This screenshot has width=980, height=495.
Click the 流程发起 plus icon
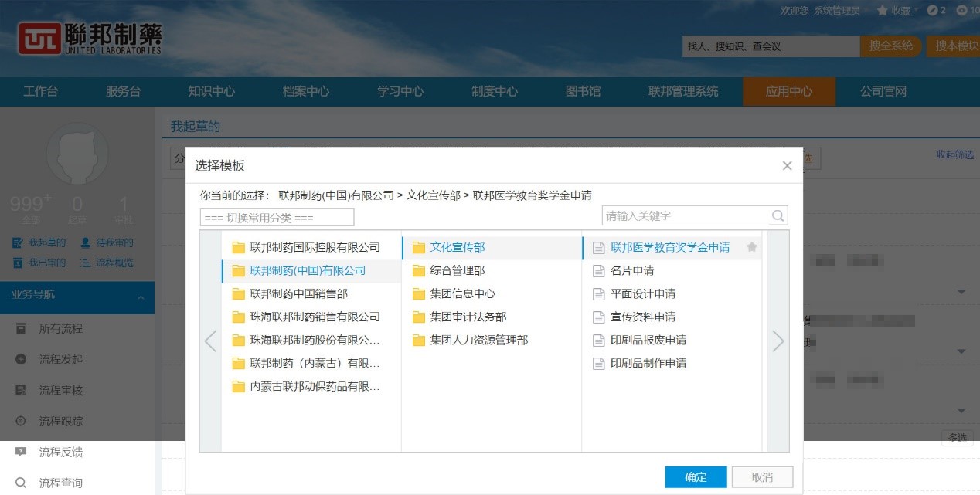pyautogui.click(x=21, y=360)
